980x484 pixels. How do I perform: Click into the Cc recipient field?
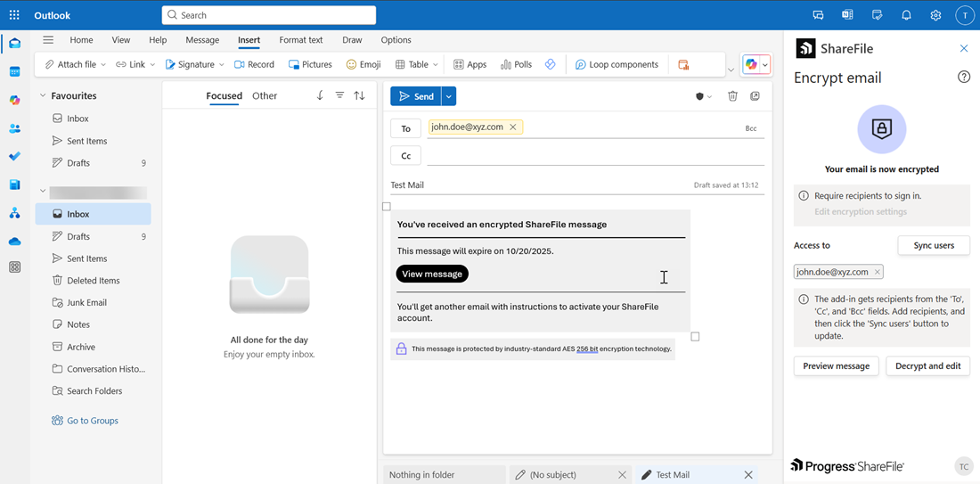click(x=594, y=156)
